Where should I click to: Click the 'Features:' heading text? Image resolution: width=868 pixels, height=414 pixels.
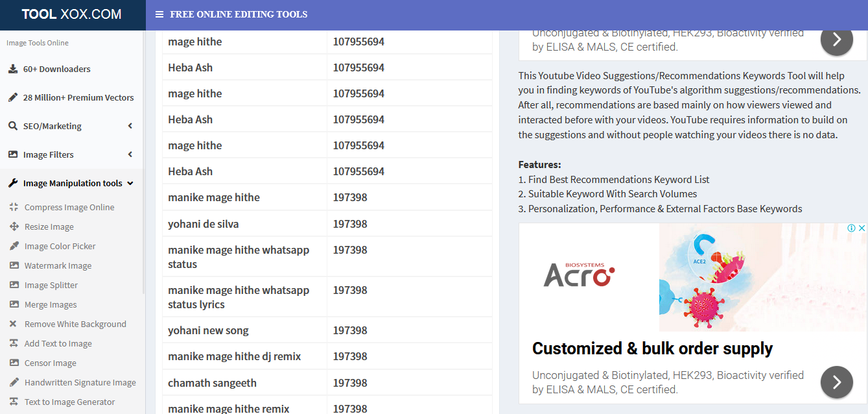pyautogui.click(x=539, y=165)
